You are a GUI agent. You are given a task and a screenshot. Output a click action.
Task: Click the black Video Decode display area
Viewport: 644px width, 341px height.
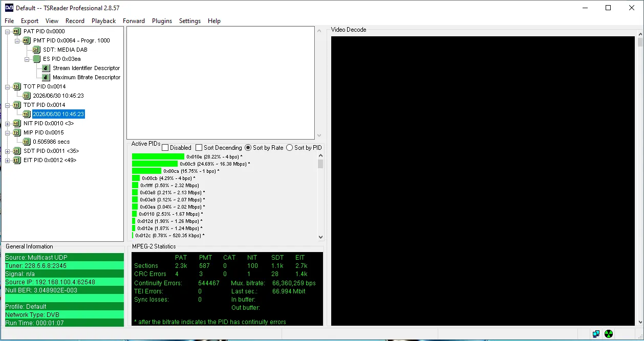pos(483,180)
